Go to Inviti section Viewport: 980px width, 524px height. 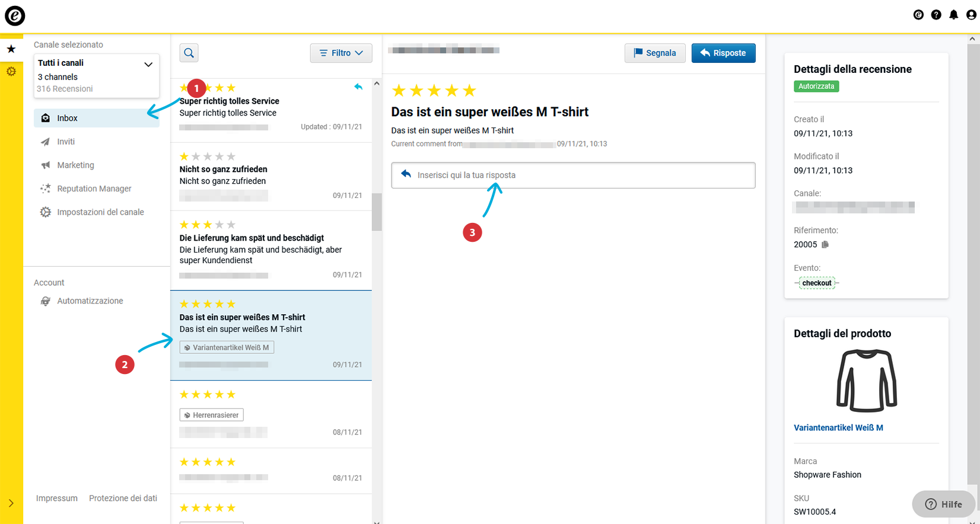pyautogui.click(x=66, y=142)
